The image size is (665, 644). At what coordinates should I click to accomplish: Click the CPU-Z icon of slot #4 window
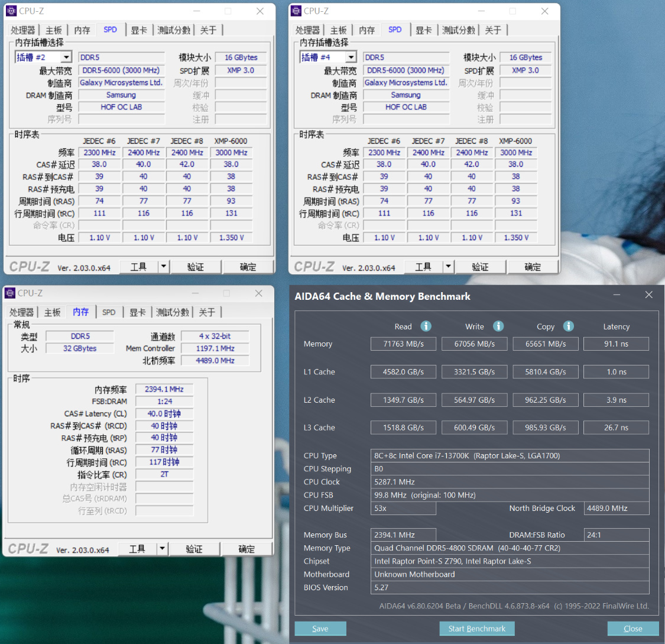point(296,11)
